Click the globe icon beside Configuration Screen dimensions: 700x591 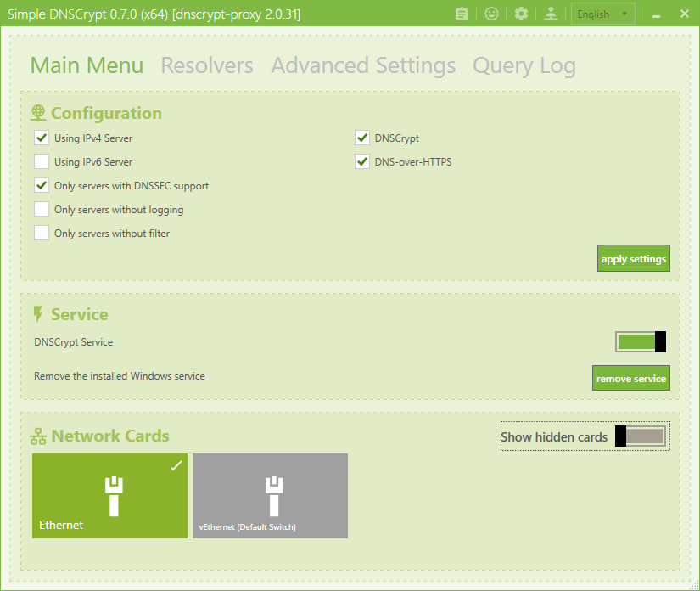click(38, 113)
